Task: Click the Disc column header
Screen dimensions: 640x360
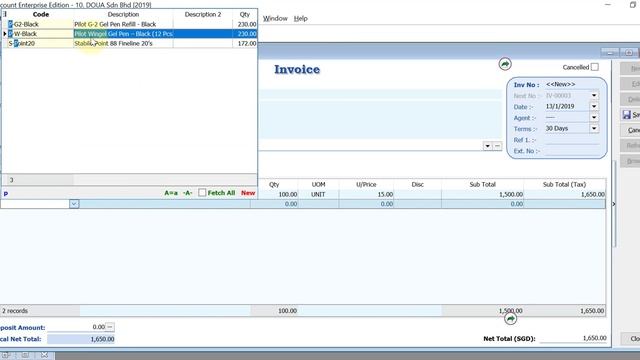Action: pyautogui.click(x=418, y=184)
